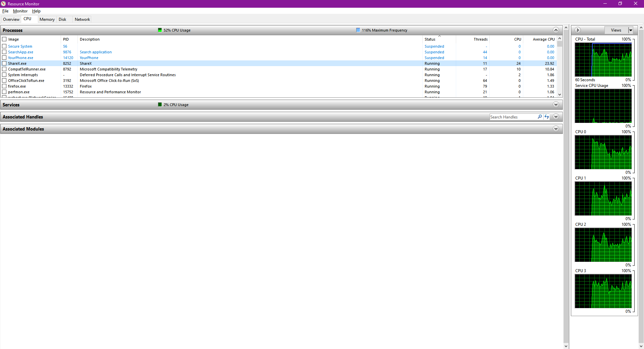Click the Resource Monitor icon in the title bar
The width and height of the screenshot is (644, 349).
pos(3,4)
